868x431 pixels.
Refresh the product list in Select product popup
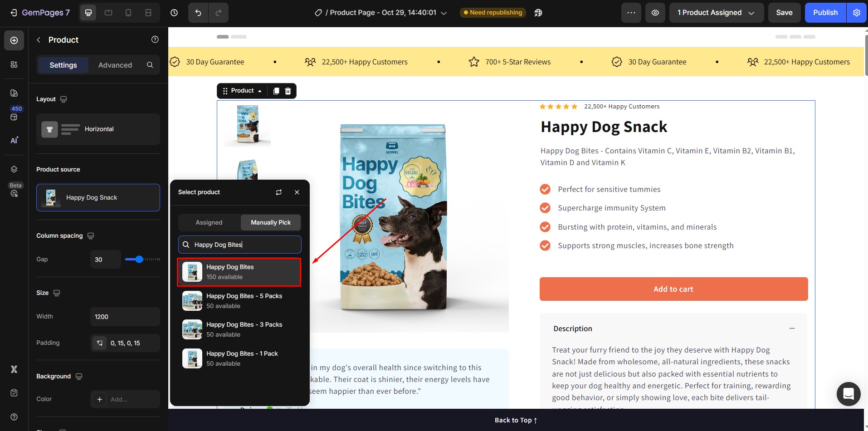[x=278, y=192]
